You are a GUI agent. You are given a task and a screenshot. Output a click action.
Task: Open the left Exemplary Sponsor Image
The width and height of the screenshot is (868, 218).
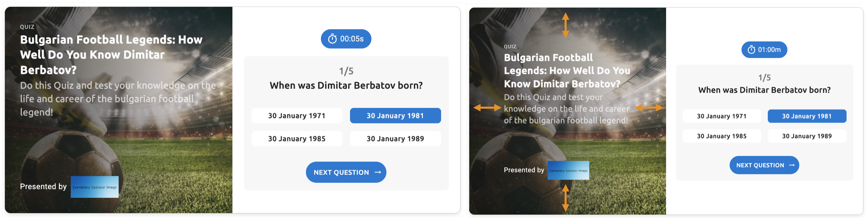pos(94,187)
